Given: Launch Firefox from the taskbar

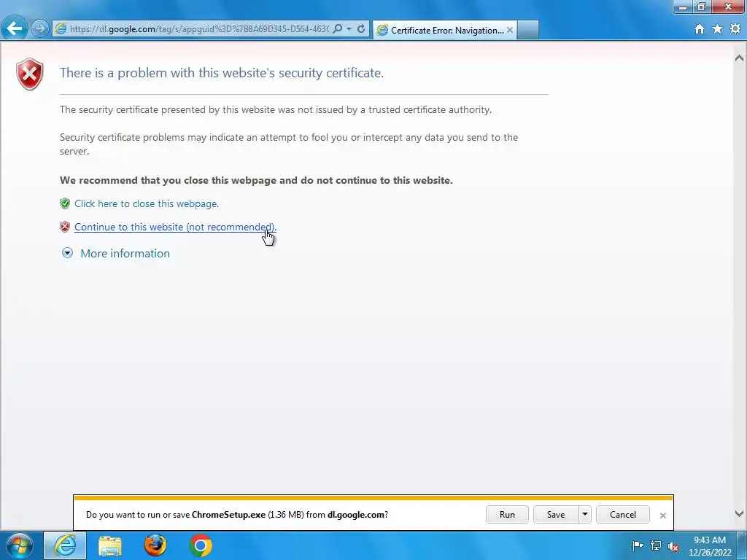Looking at the screenshot, I should (x=155, y=545).
